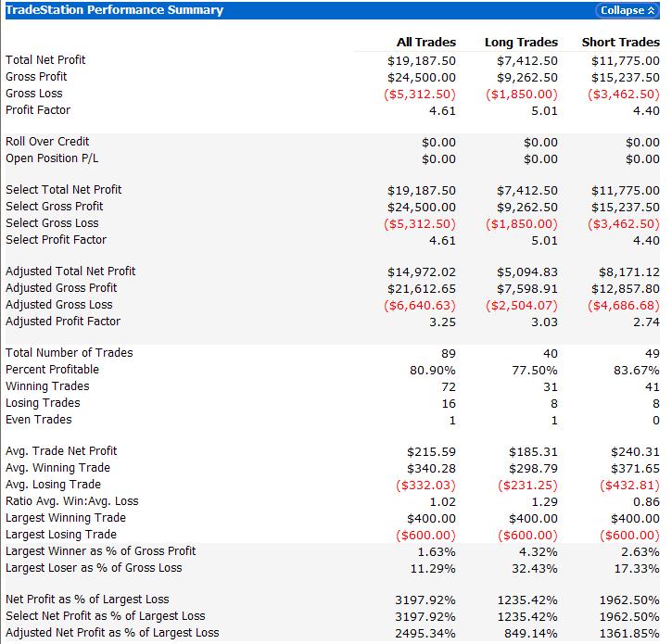Click Net Profit as % of Largest Loss
The width and height of the screenshot is (672, 644).
click(x=87, y=600)
